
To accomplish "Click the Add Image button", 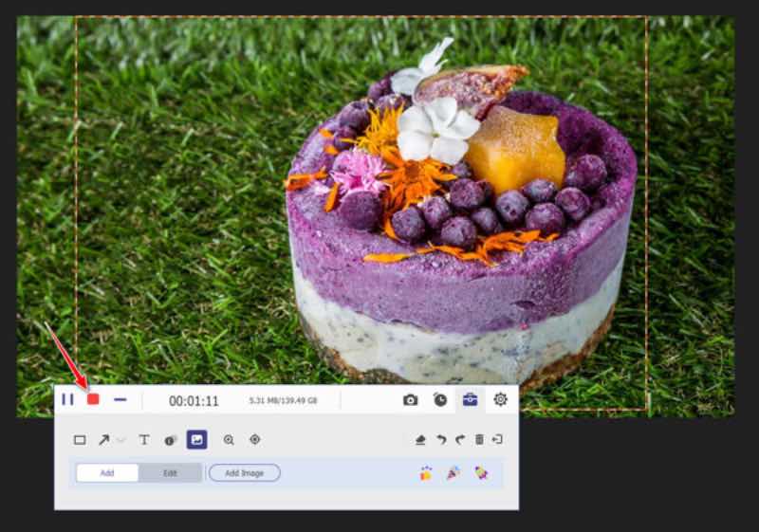I will [x=245, y=472].
